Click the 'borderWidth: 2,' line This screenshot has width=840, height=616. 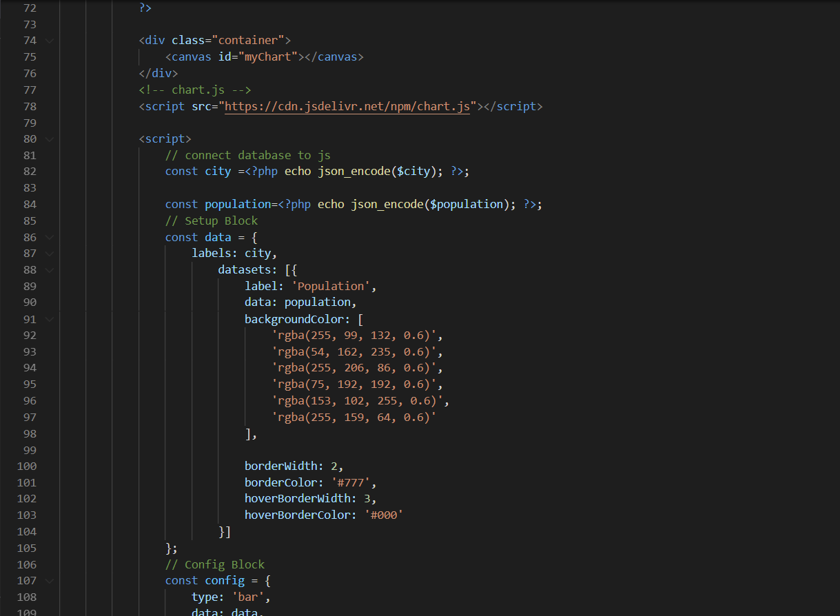[x=294, y=466]
